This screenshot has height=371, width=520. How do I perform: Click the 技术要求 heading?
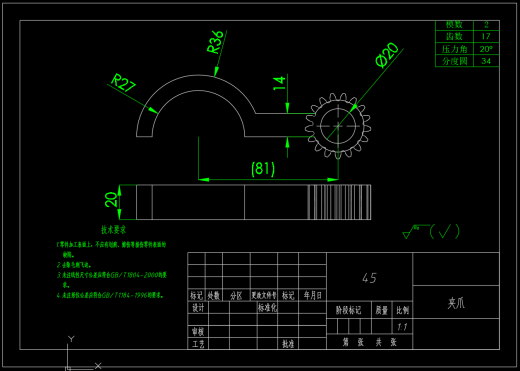coord(114,229)
